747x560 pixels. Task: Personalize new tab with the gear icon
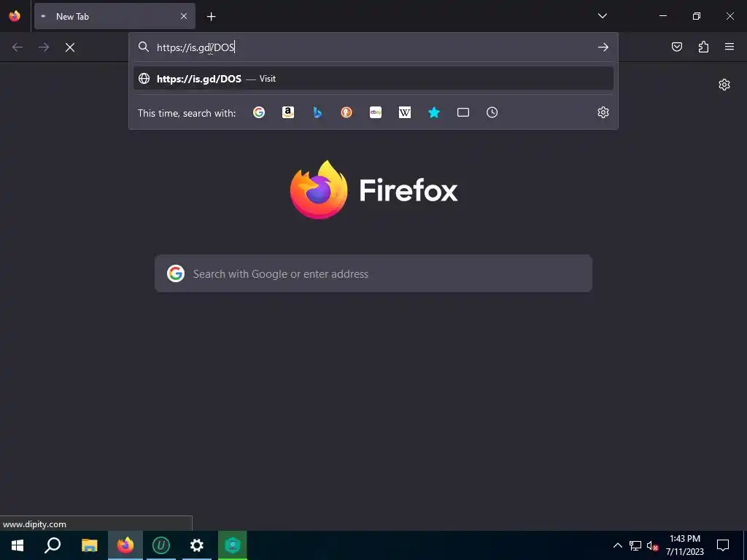(724, 85)
